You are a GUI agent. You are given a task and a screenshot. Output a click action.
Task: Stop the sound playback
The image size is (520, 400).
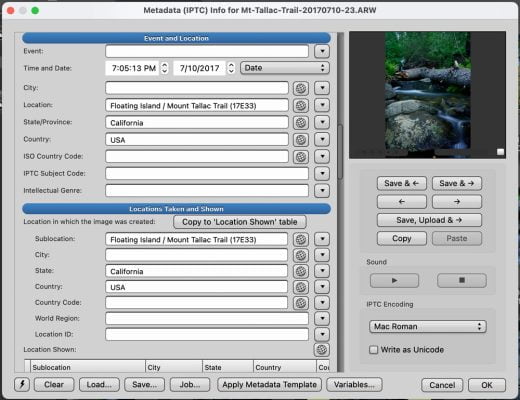pyautogui.click(x=462, y=280)
